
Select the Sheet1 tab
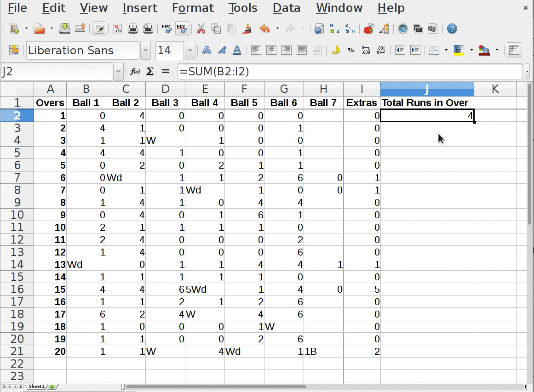coord(36,386)
